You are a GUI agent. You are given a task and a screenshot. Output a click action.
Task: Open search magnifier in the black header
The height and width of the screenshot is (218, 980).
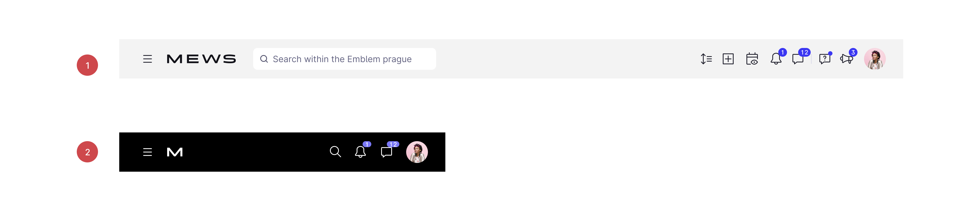(335, 152)
